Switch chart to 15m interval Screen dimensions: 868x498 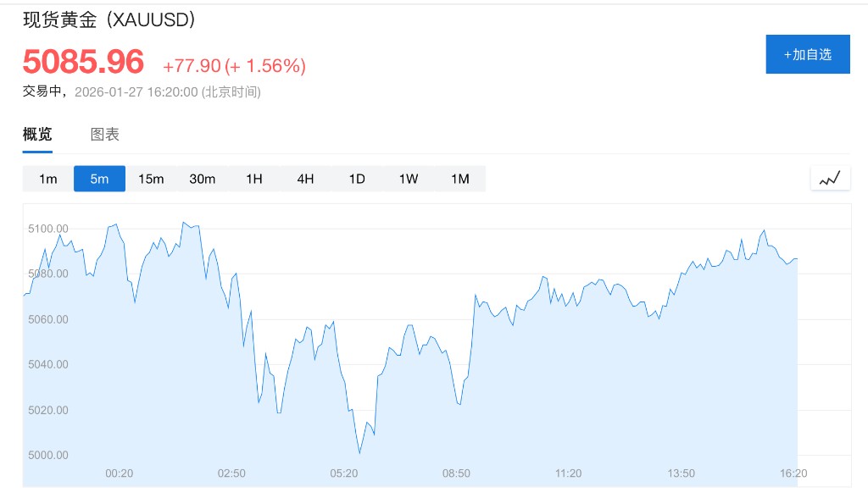pos(151,179)
